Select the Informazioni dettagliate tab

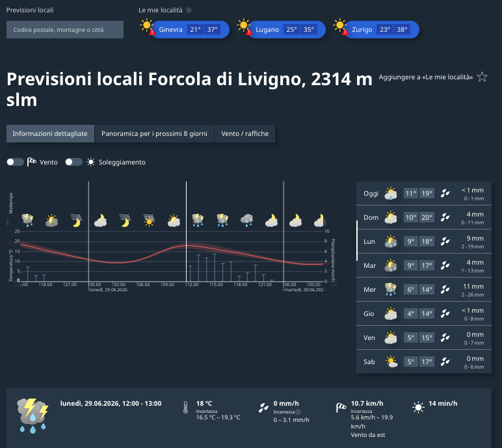(50, 133)
